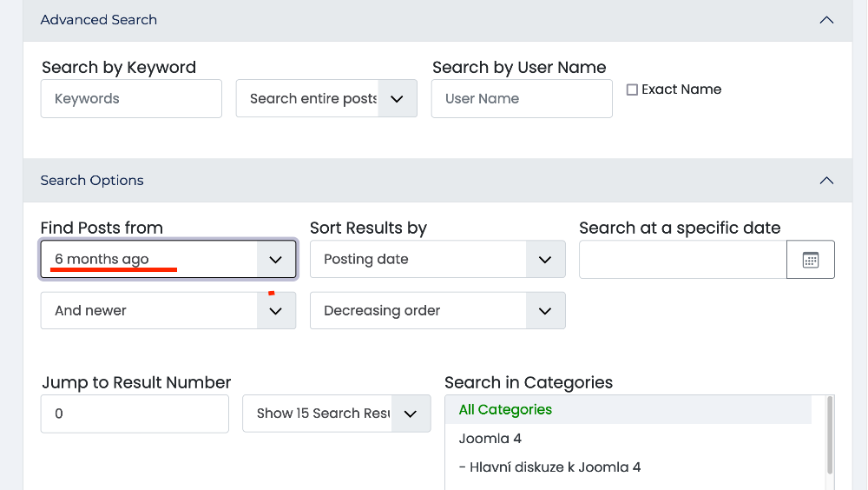Choose 'Hlavní diskuze k Joomla 4' category
This screenshot has width=868, height=490.
(x=549, y=467)
